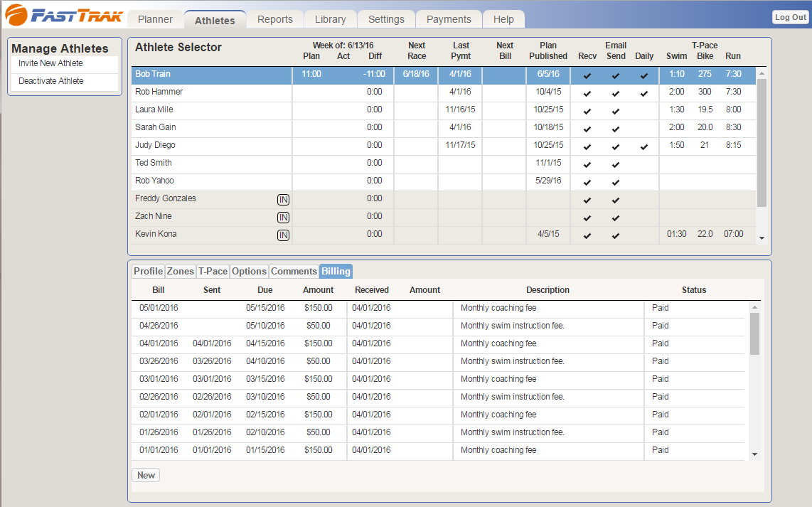Toggle Send email checkmark for Ted Smith
This screenshot has height=507, width=812.
pos(616,164)
